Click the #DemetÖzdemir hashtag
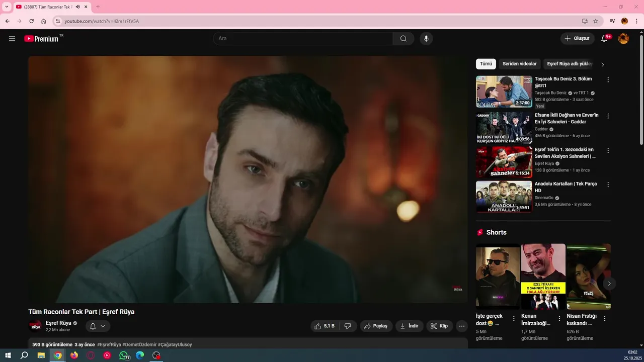Screen dimensions: 644x362 click(139, 345)
